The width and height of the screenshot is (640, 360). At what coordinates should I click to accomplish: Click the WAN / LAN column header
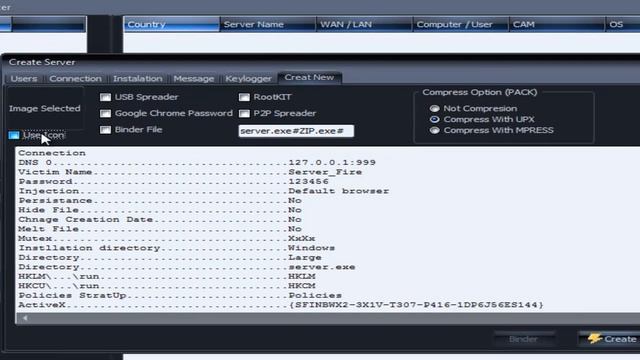pos(364,24)
